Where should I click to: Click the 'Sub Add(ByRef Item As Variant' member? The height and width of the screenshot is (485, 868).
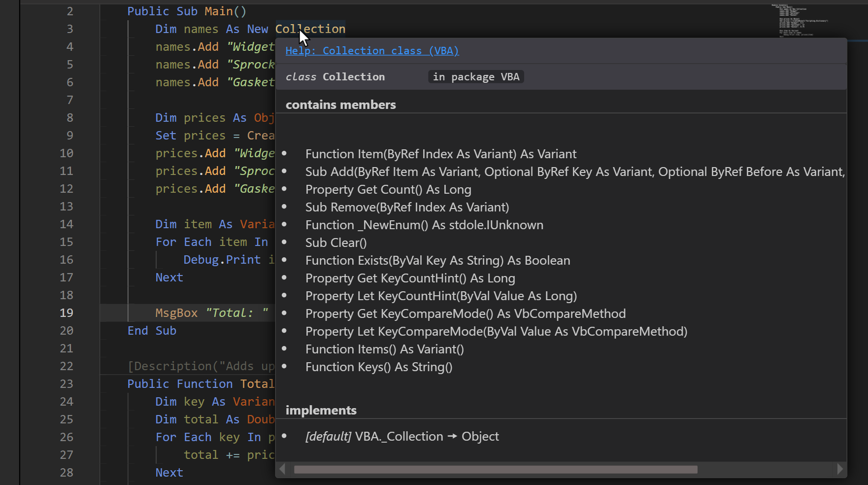coord(575,172)
